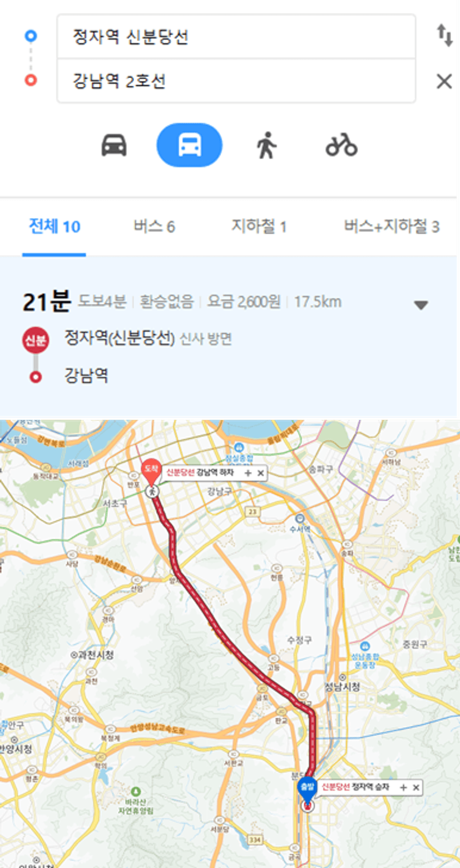
Task: Expand the 21분 route details arrow
Action: point(421,305)
